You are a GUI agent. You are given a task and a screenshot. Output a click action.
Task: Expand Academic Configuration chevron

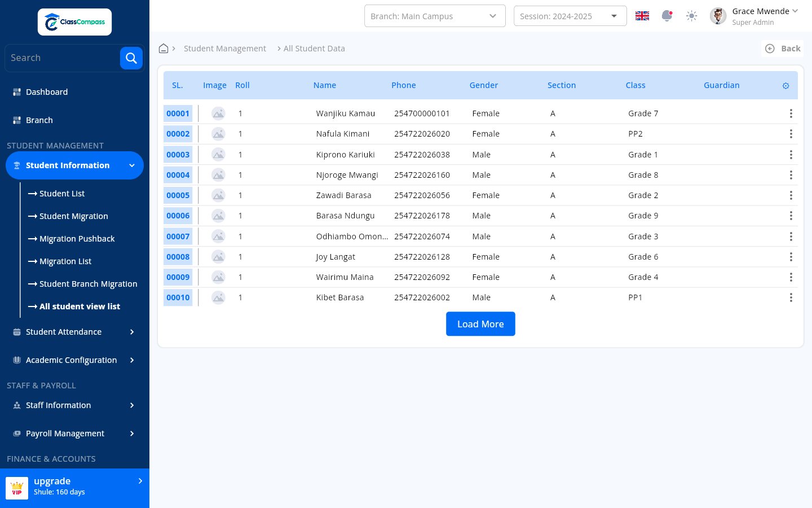coord(132,360)
